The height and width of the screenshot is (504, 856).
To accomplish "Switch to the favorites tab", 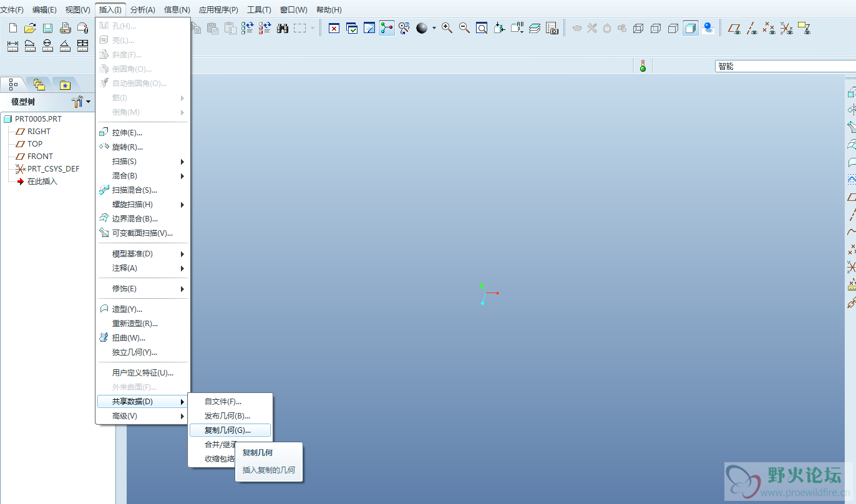I will pos(65,84).
